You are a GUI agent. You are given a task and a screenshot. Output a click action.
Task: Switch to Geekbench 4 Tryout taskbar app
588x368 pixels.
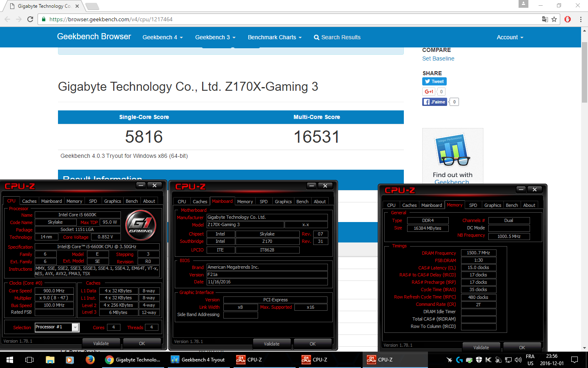point(199,360)
